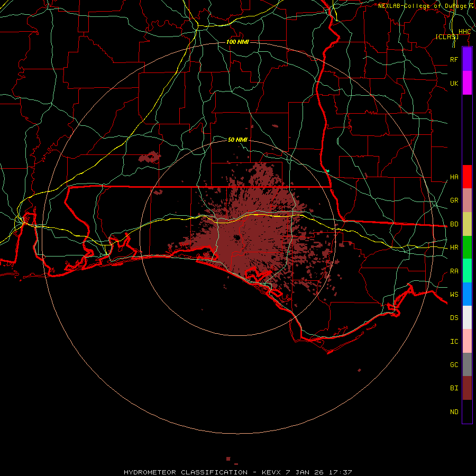Click the NEXLAB-College of DuPage watermark text
476x476 pixels.
[x=422, y=6]
